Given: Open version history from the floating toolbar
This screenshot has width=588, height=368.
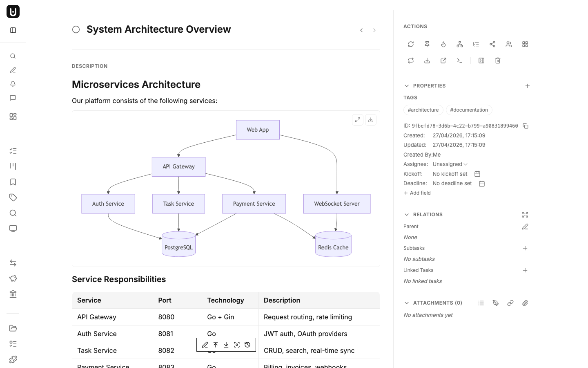Looking at the screenshot, I should 247,345.
